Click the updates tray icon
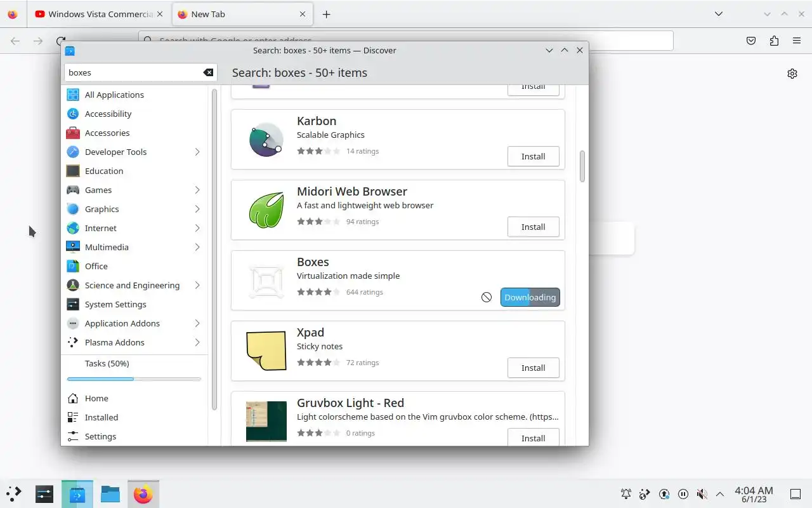Screen dimensions: 812x508 pos(664,494)
